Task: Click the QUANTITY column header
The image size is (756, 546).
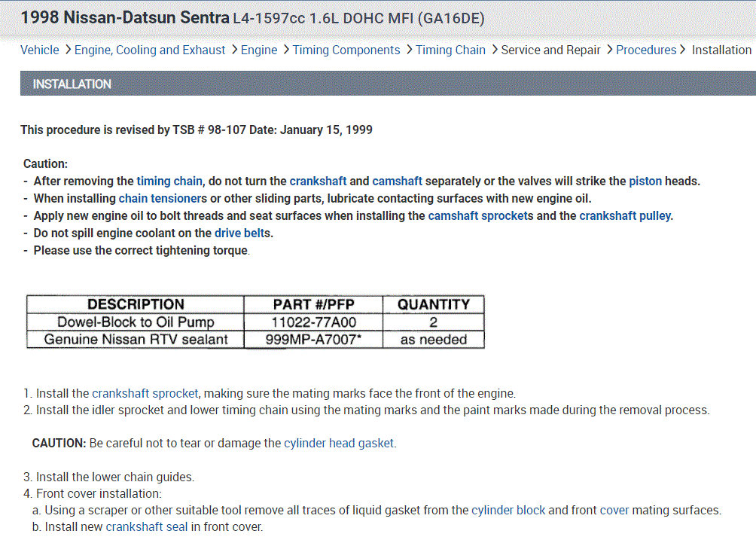Action: point(434,304)
